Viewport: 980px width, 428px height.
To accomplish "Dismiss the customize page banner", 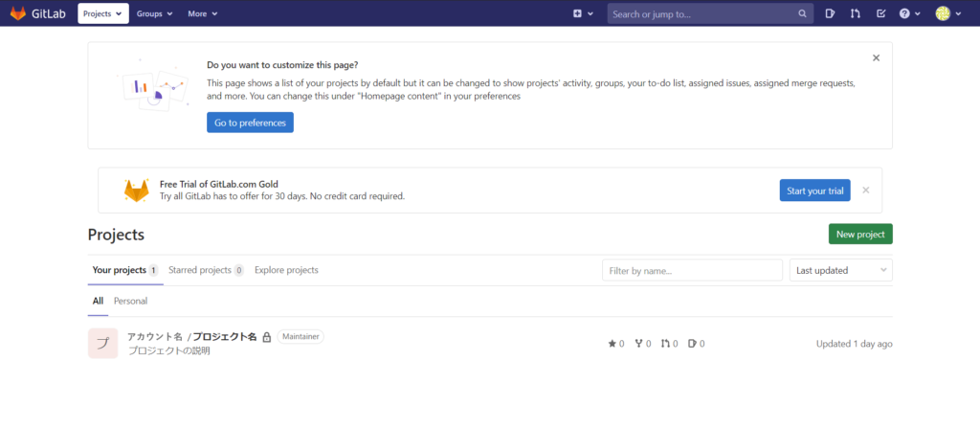I will click(x=876, y=57).
